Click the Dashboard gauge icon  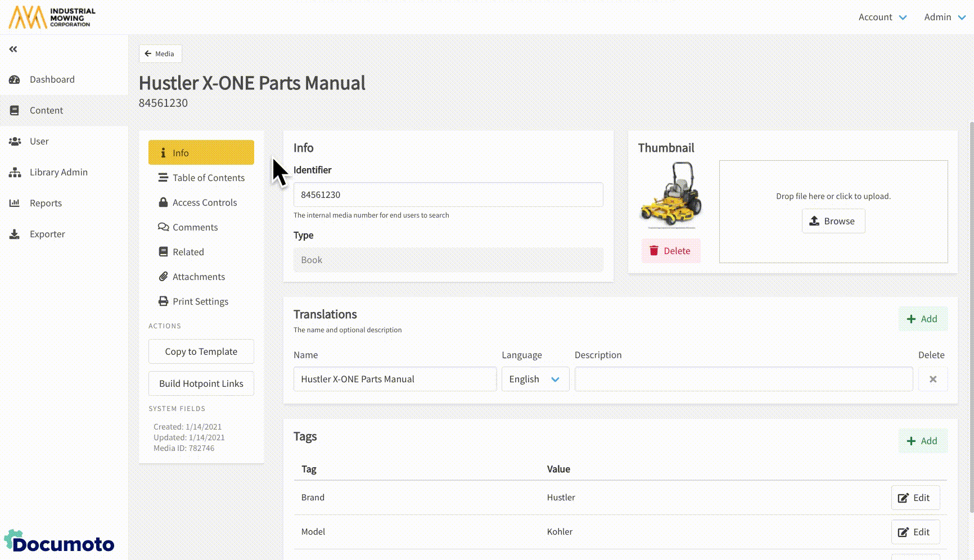(x=15, y=80)
